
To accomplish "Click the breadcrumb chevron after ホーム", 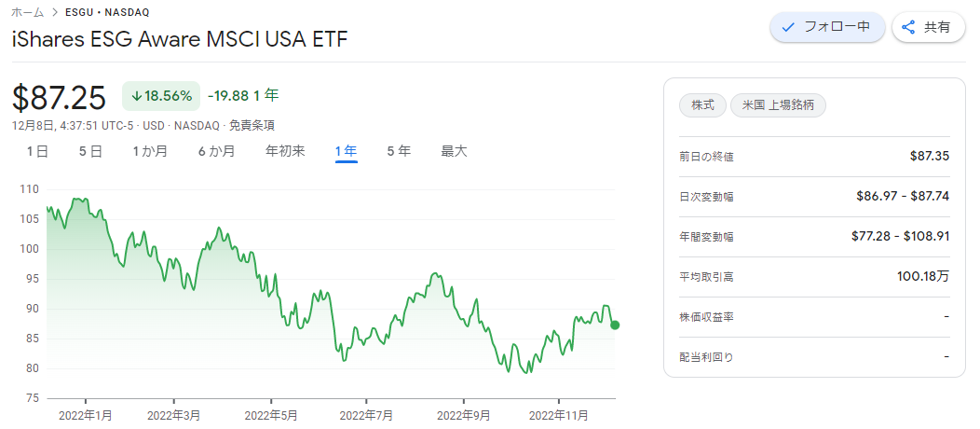I will pos(54,12).
